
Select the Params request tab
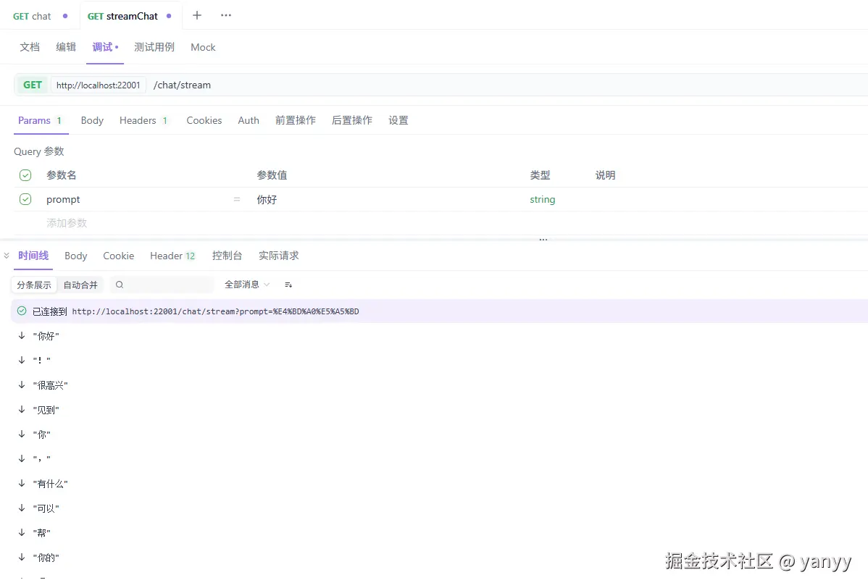click(x=40, y=121)
